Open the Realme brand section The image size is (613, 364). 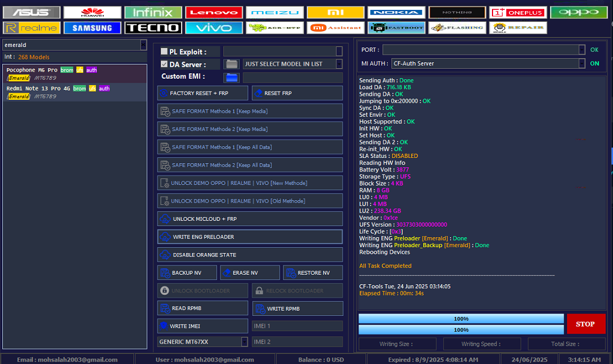click(x=32, y=28)
